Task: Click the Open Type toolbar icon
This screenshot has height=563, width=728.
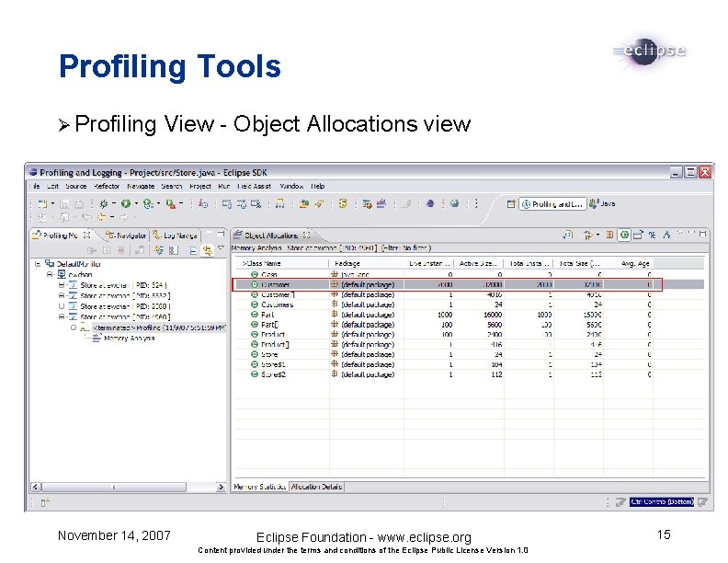Action: 303,203
